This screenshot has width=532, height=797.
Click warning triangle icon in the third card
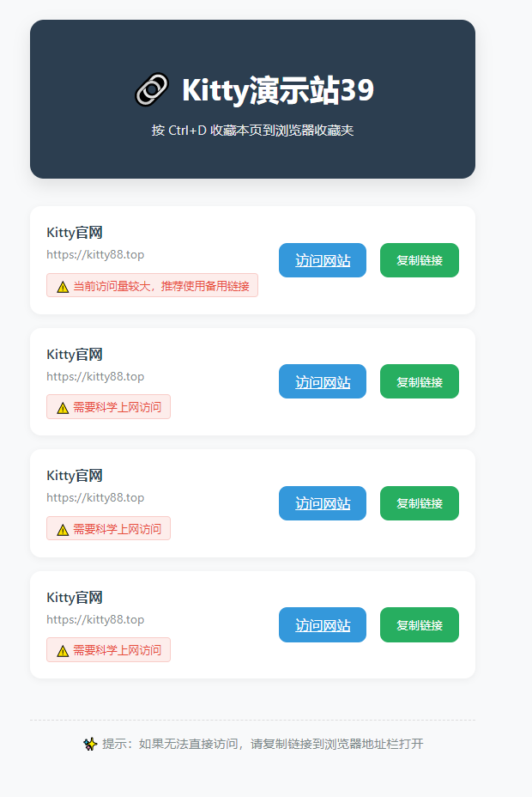pos(63,530)
